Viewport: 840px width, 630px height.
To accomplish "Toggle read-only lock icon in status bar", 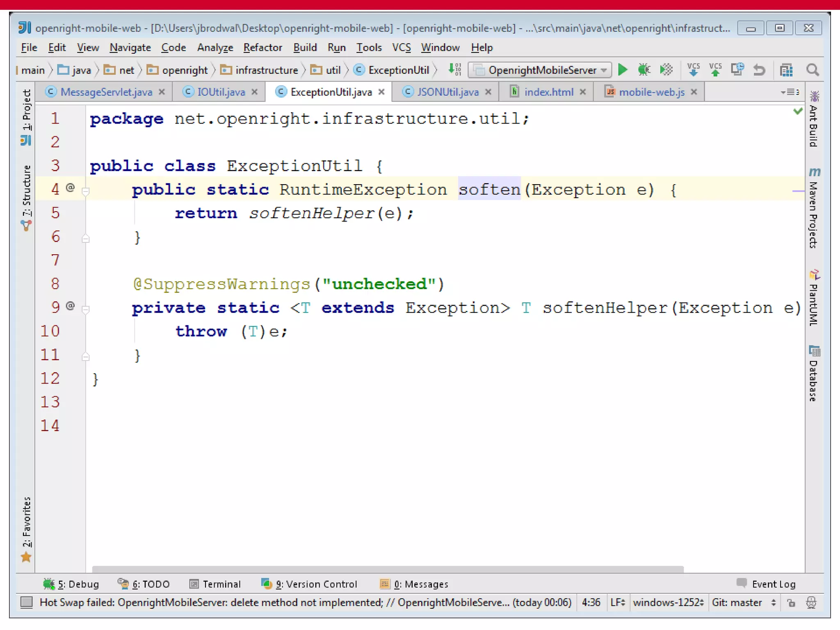I will point(791,603).
